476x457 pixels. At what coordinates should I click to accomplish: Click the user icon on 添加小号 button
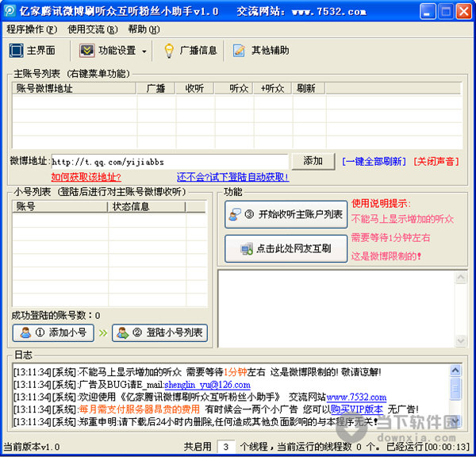pyautogui.click(x=25, y=332)
